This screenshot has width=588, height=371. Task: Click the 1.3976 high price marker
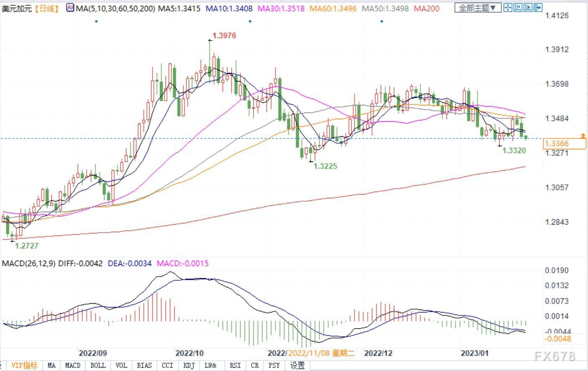coord(224,36)
